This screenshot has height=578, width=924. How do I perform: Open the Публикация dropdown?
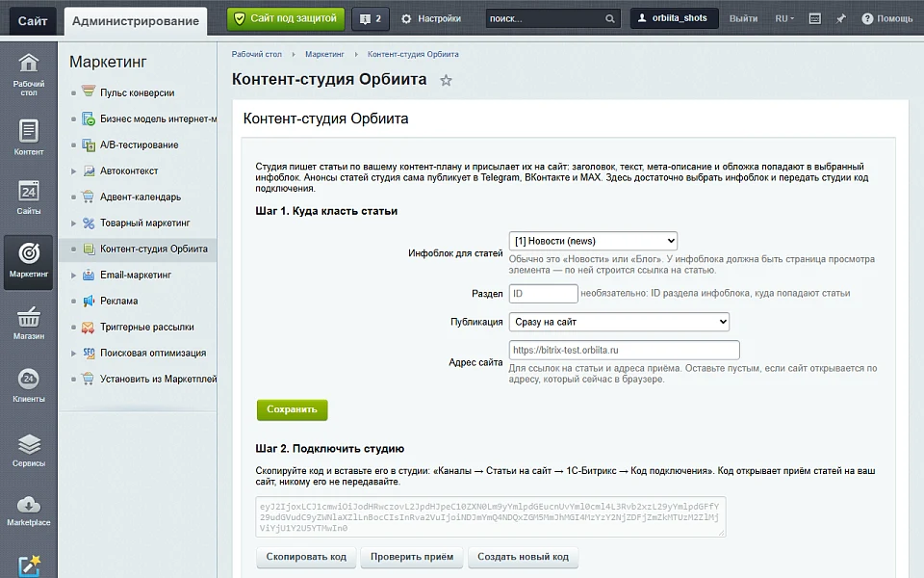619,322
